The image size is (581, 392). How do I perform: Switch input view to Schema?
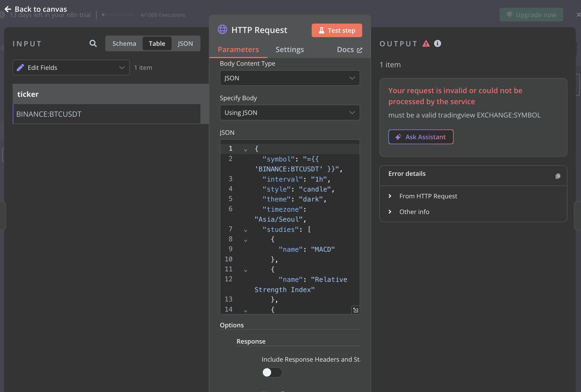124,43
